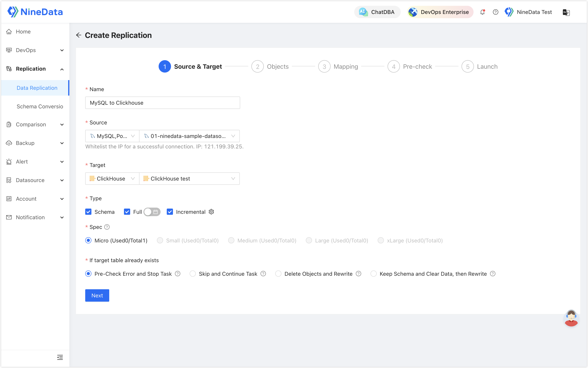Image resolution: width=588 pixels, height=368 pixels.
Task: Open the NineData Test account menu
Action: pos(528,12)
